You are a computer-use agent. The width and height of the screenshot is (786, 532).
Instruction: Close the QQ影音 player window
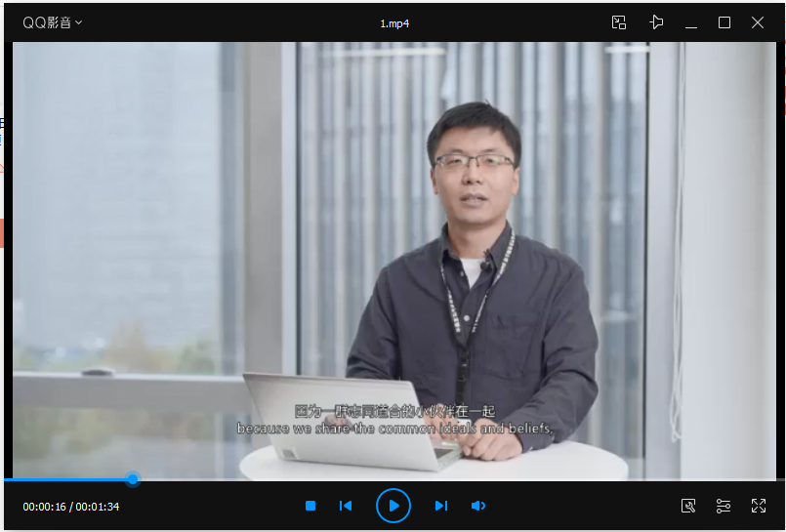[758, 22]
